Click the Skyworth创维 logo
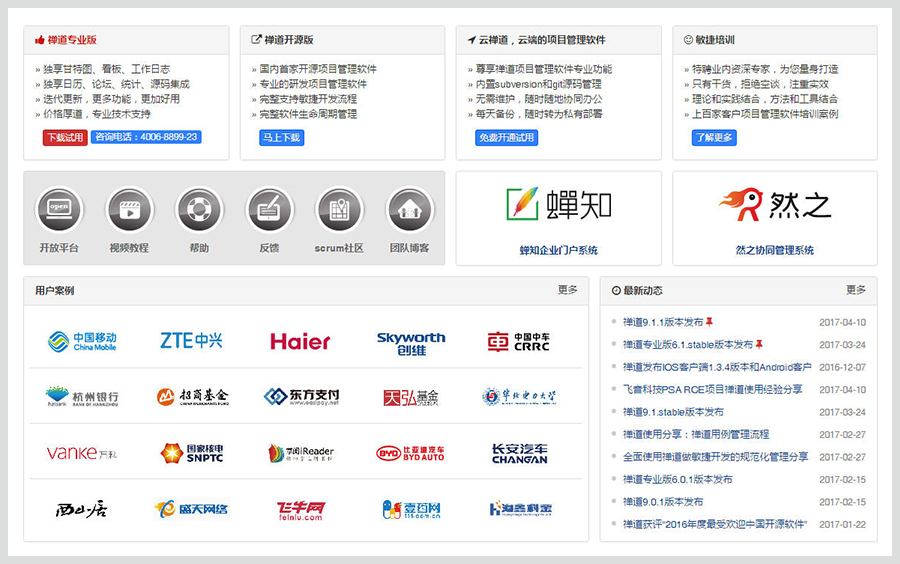 (411, 343)
